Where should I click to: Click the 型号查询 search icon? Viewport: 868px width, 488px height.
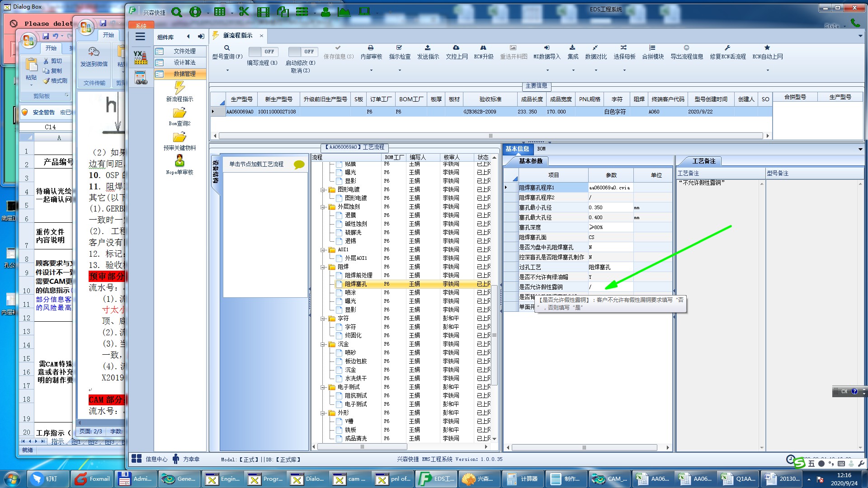(227, 48)
